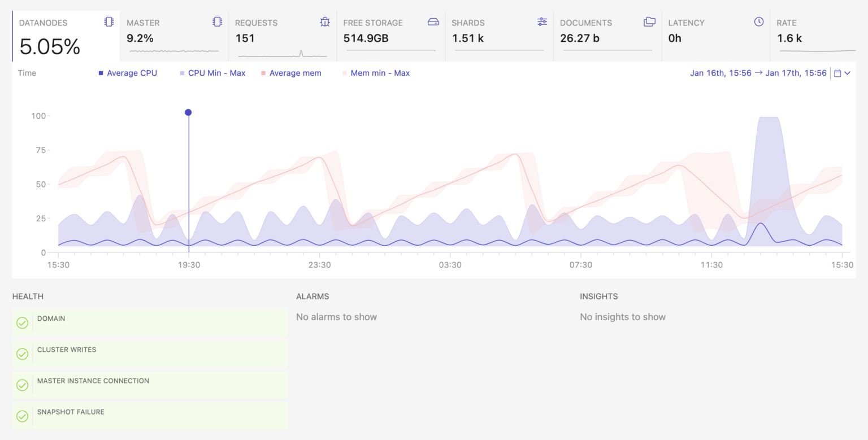Open the calendar icon beside date range
This screenshot has width=868, height=440.
(838, 73)
